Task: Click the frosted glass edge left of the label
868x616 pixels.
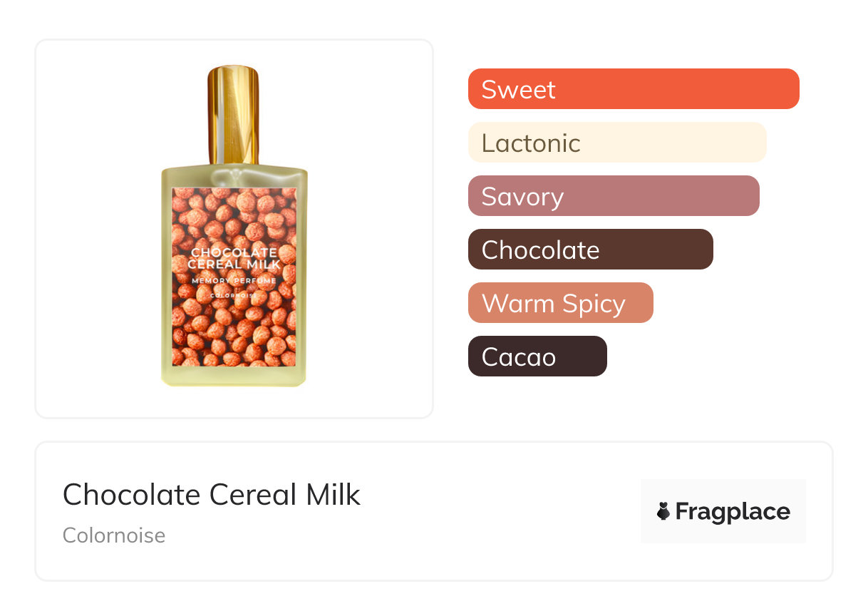Action: pyautogui.click(x=167, y=278)
